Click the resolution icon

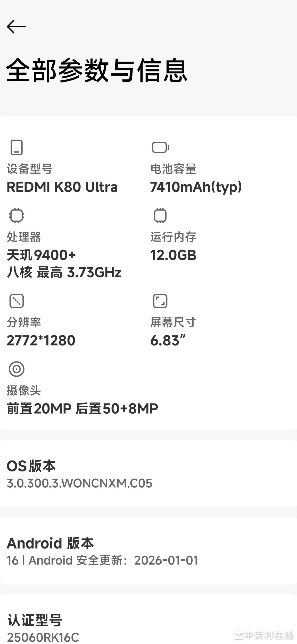pyautogui.click(x=16, y=301)
